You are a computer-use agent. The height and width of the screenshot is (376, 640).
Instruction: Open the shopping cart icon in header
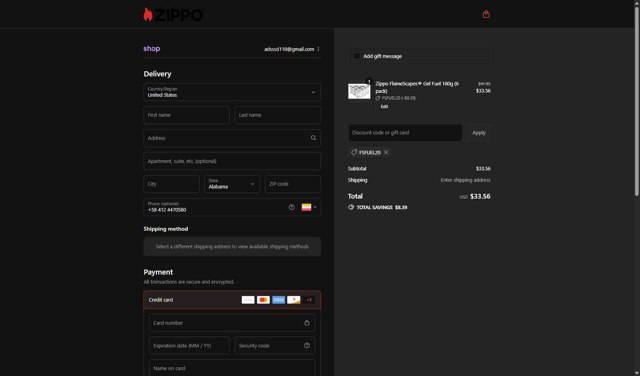tap(486, 14)
